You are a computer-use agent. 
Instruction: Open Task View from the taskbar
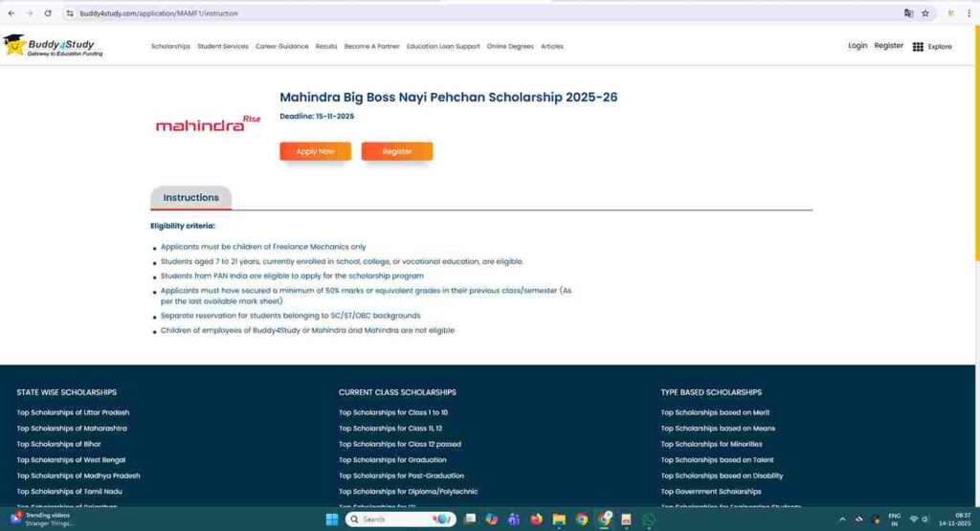tap(470, 520)
